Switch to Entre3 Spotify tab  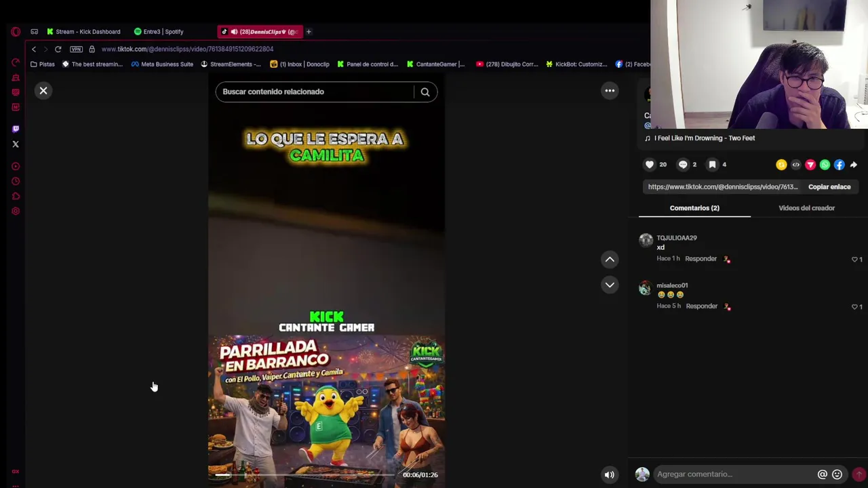pyautogui.click(x=159, y=32)
